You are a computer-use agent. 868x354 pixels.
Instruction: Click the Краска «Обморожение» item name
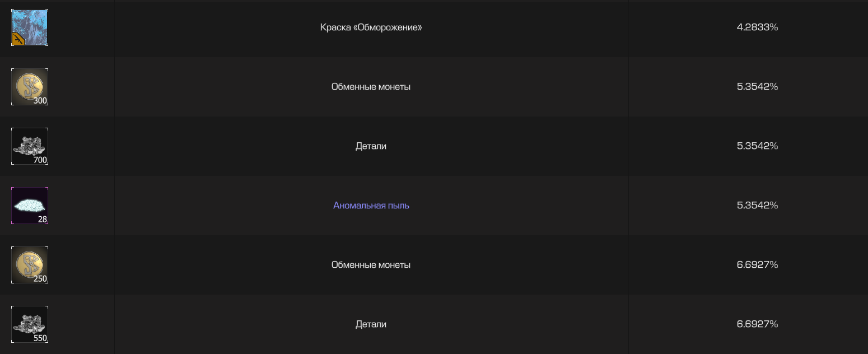pyautogui.click(x=371, y=27)
